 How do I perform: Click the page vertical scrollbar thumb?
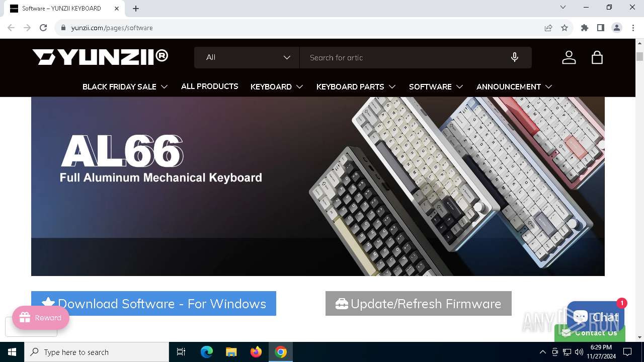point(639,56)
